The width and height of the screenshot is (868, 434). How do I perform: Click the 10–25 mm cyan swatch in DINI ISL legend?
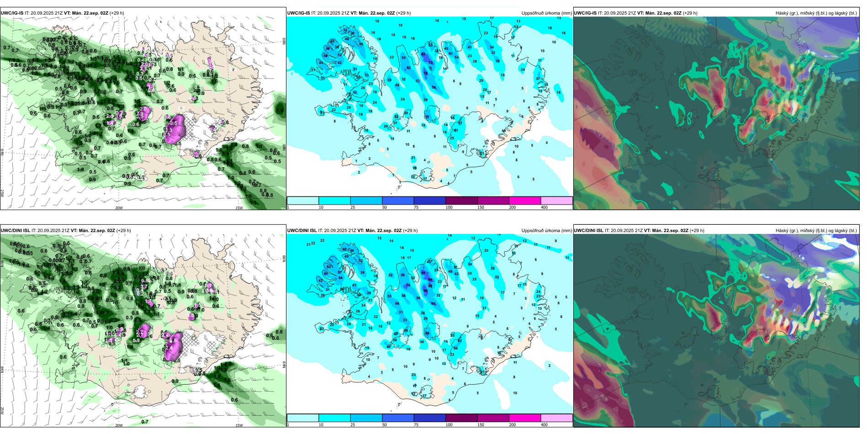click(x=334, y=418)
